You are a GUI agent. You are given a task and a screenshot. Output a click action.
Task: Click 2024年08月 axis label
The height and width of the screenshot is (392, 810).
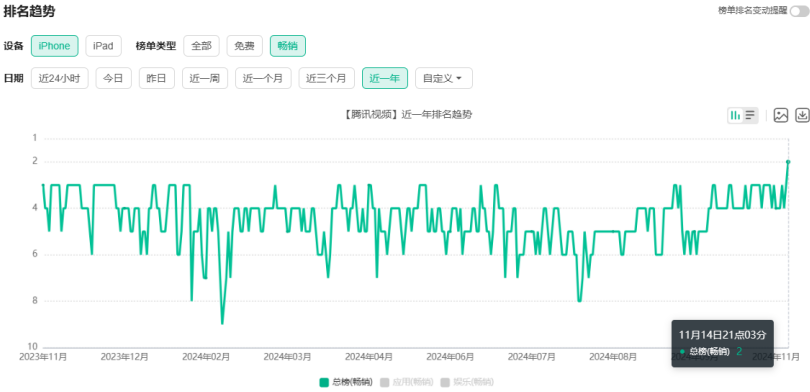tap(613, 357)
